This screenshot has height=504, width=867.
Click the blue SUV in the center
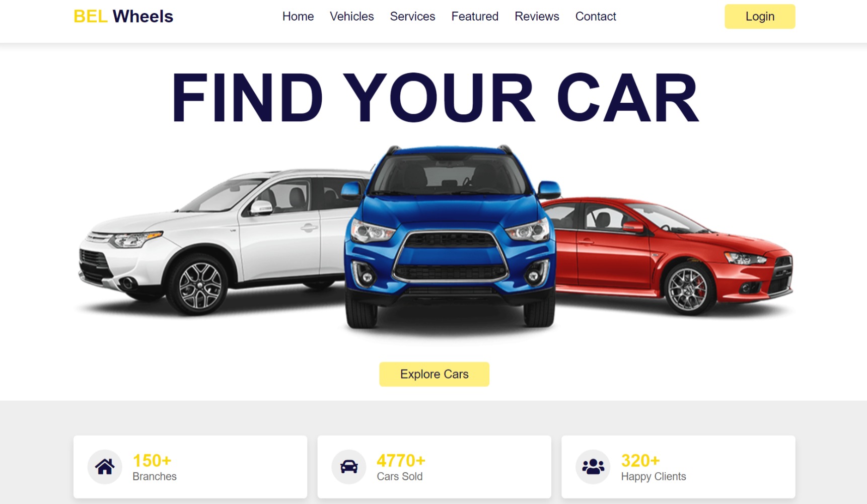tap(452, 237)
